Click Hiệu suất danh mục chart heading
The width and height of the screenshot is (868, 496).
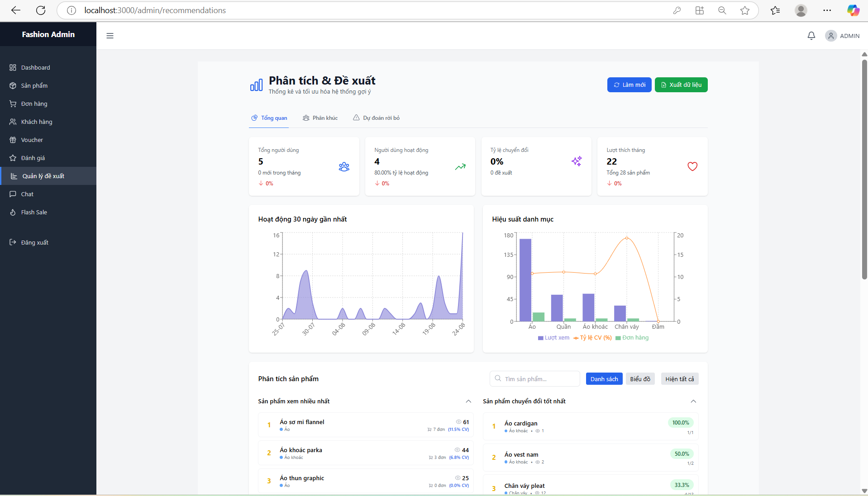click(x=523, y=219)
